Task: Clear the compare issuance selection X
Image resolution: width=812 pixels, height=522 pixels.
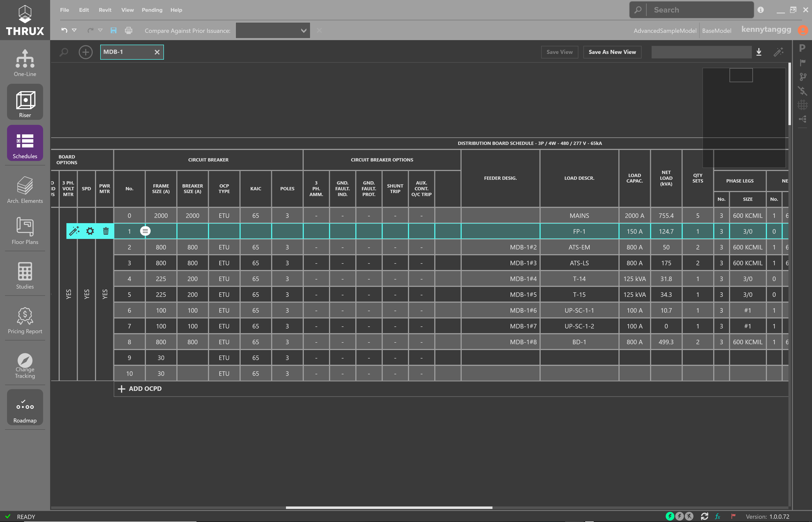Action: click(319, 31)
